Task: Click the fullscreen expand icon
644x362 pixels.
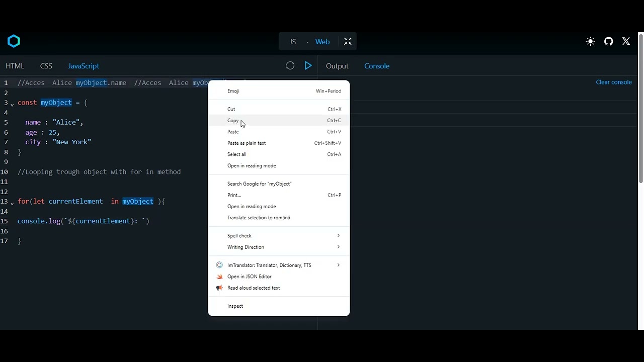Action: point(348,42)
